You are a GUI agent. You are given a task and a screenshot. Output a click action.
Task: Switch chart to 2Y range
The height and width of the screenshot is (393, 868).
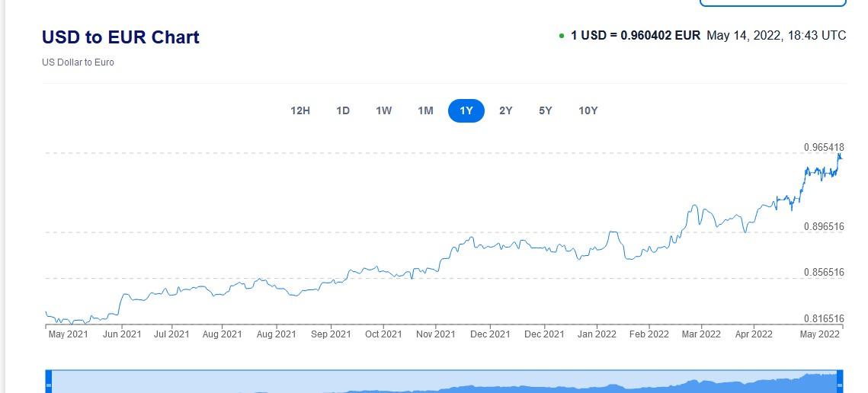(x=505, y=110)
